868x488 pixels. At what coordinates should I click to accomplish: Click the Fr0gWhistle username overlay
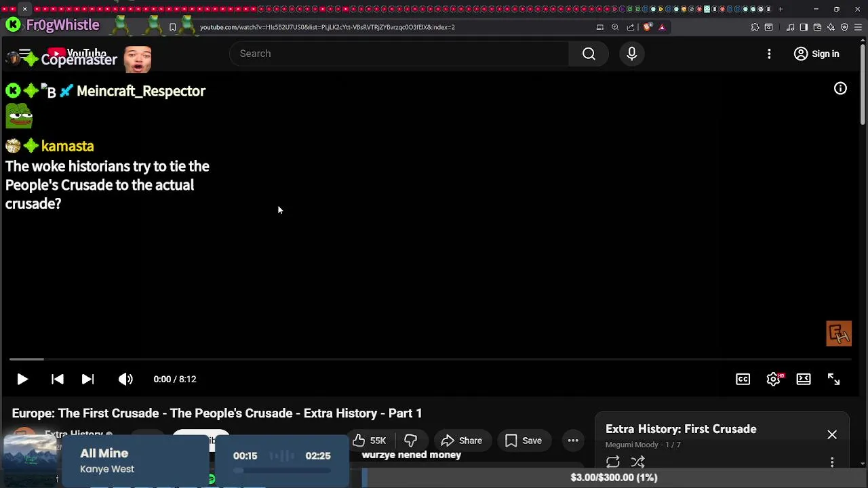62,25
